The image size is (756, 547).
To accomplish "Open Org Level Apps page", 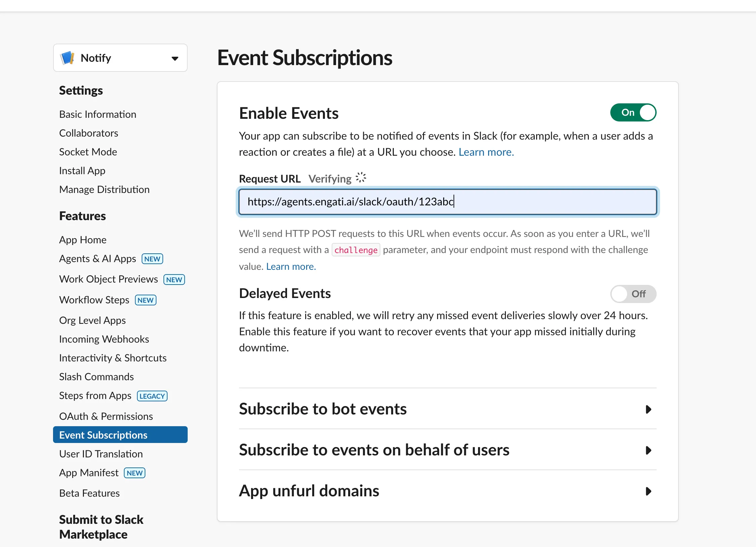I will pyautogui.click(x=92, y=320).
